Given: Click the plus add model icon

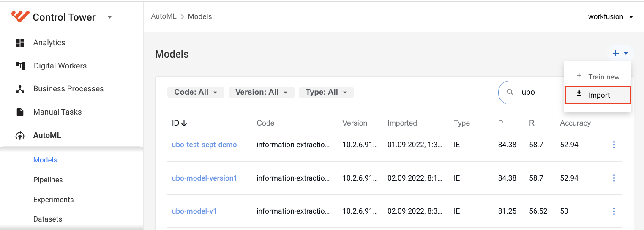Looking at the screenshot, I should coord(616,53).
